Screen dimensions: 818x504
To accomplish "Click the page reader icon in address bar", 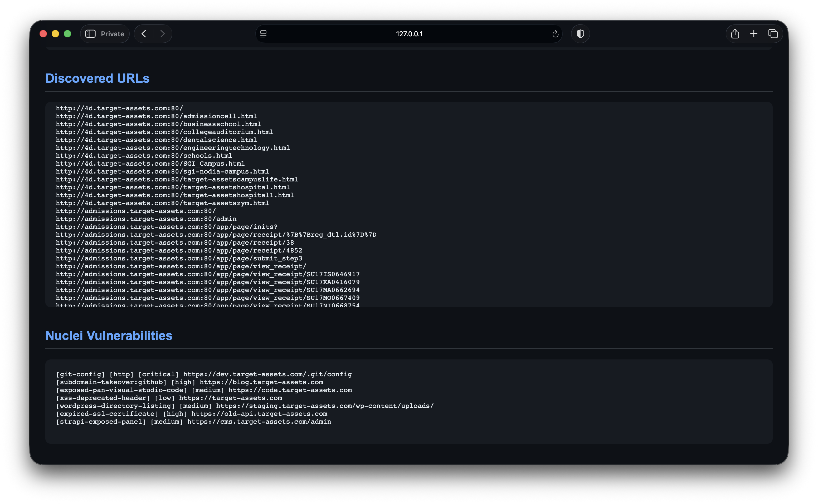I will 263,34.
